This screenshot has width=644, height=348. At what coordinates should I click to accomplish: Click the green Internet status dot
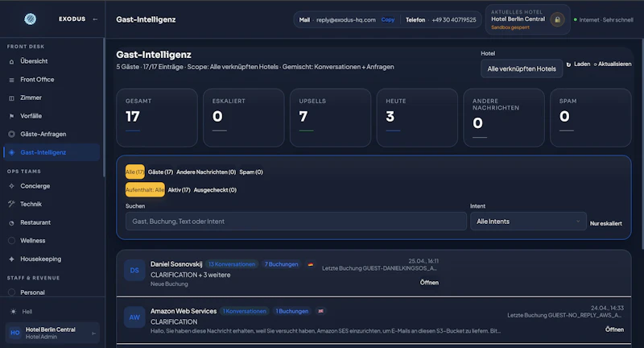pyautogui.click(x=575, y=19)
